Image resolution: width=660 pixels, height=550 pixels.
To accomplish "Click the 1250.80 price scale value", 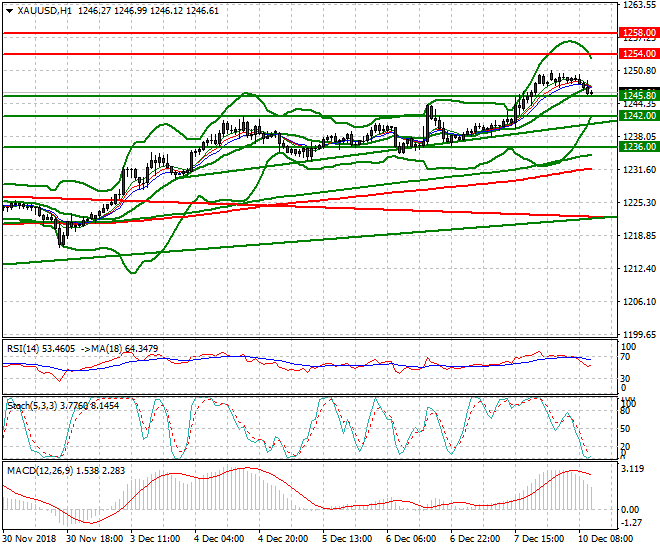I will (639, 71).
